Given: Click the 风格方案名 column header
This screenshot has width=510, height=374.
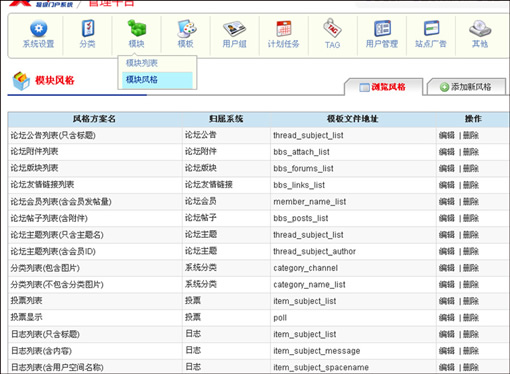Looking at the screenshot, I should [94, 119].
